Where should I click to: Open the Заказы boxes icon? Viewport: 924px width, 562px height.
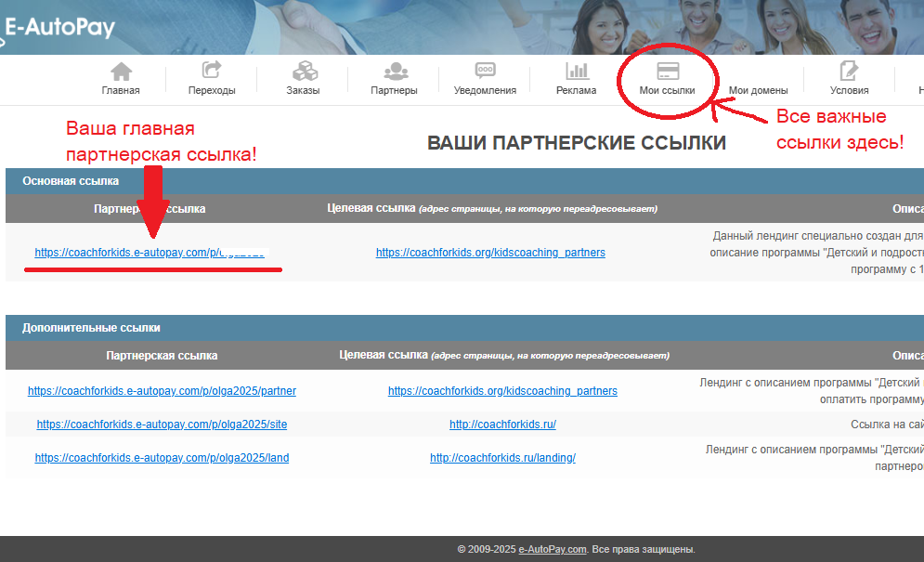(x=305, y=71)
